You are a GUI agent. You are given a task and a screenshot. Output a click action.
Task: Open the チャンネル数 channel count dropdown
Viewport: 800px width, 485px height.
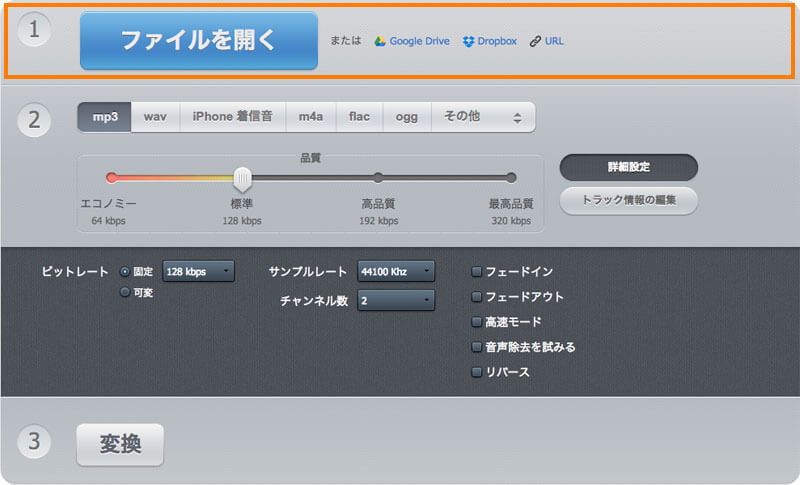pyautogui.click(x=396, y=300)
